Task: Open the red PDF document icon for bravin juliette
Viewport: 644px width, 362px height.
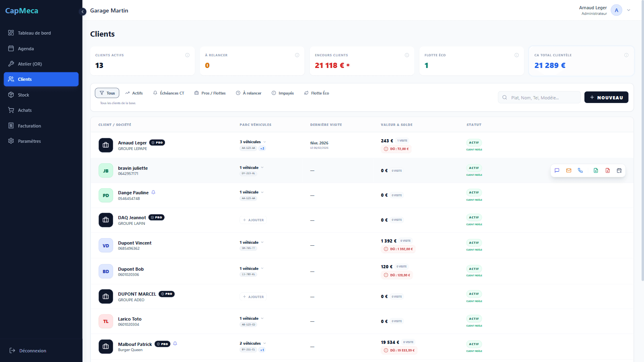Action: [x=608, y=170]
